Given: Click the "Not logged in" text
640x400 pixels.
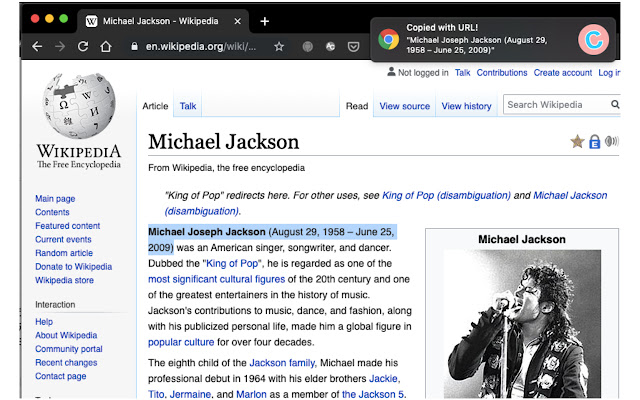Looking at the screenshot, I should 423,73.
